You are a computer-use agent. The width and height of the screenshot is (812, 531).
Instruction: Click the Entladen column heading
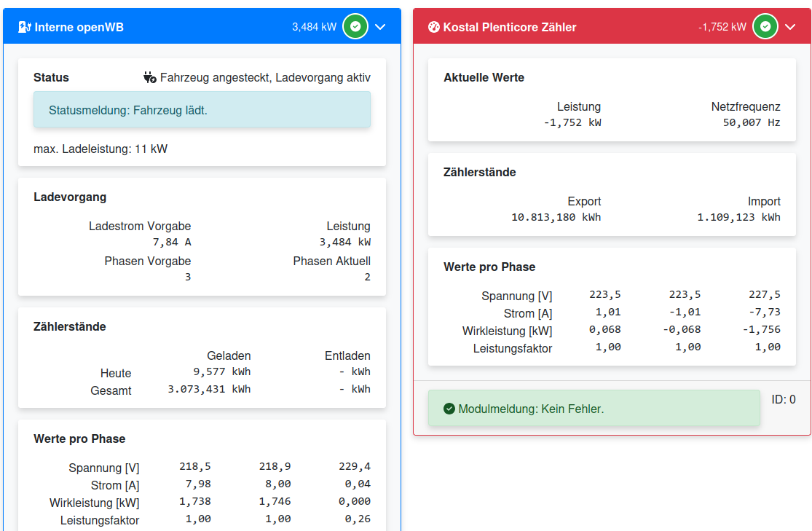point(347,356)
